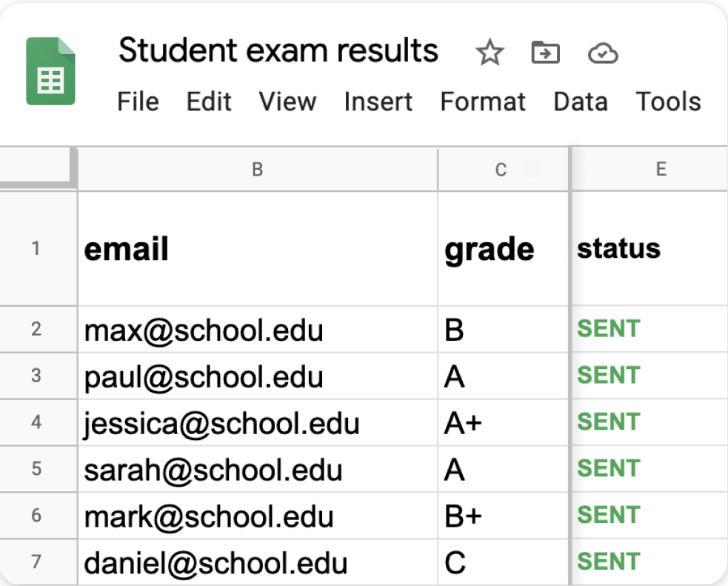Star the Student exam results spreadsheet
728x586 pixels.
tap(490, 53)
